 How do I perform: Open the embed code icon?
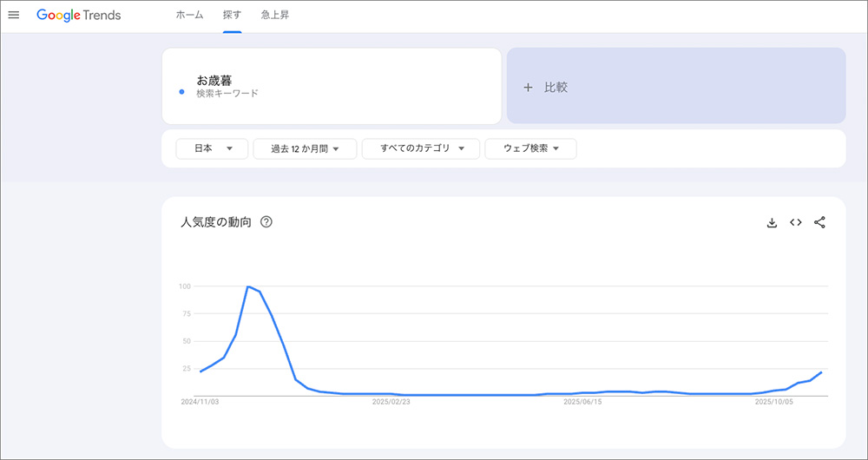[x=796, y=222]
